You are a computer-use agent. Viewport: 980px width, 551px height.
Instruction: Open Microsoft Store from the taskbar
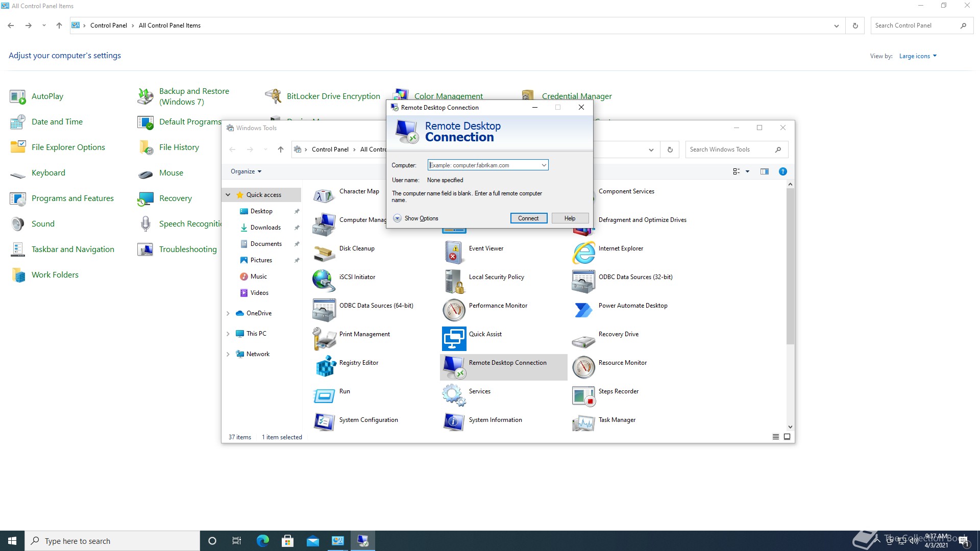(x=288, y=541)
